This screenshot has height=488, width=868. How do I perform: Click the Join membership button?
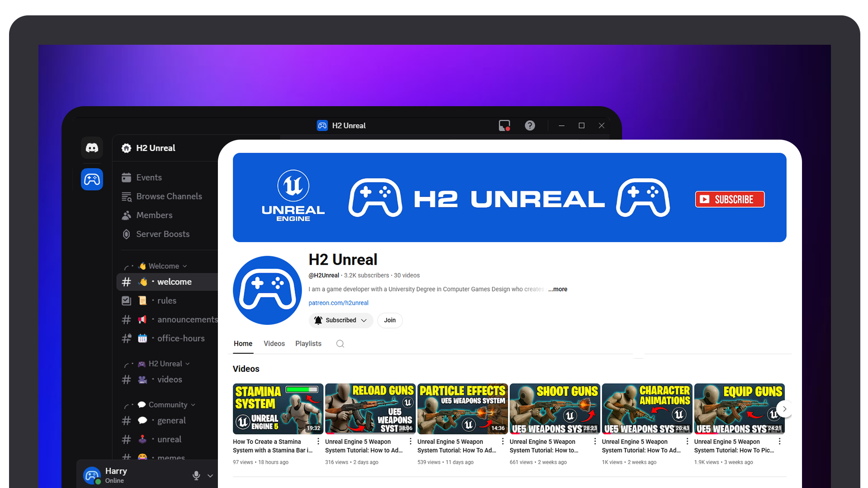coord(390,320)
